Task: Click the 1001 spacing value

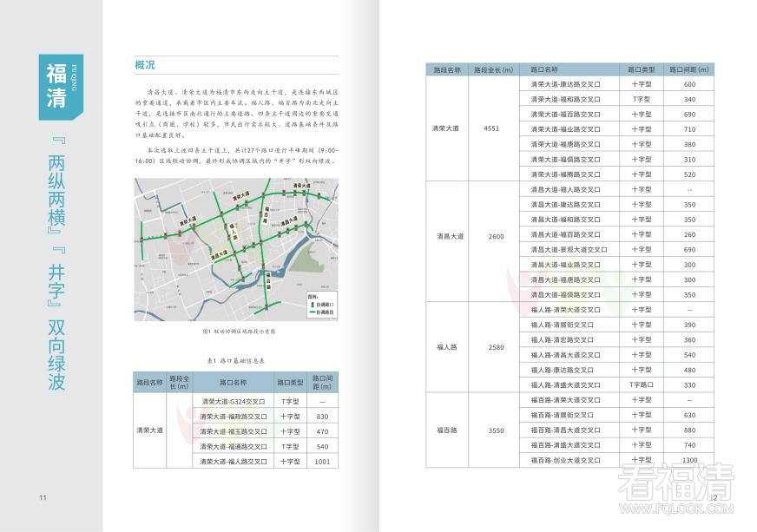Action: [x=322, y=462]
